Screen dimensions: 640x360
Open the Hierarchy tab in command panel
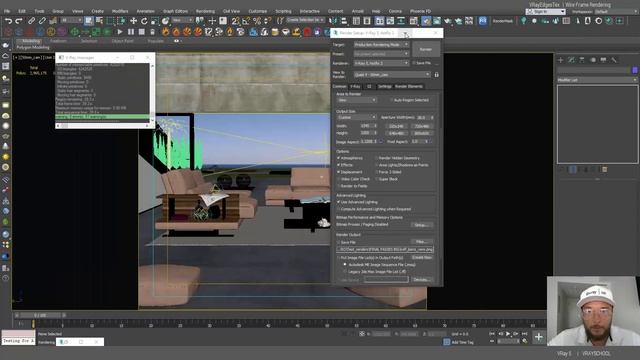click(x=582, y=60)
